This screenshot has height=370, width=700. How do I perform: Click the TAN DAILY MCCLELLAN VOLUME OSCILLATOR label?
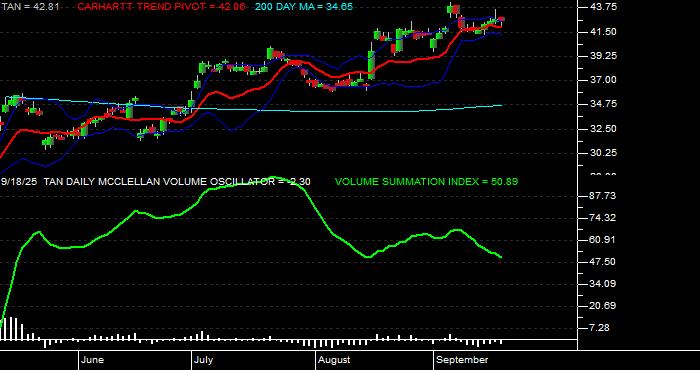point(158,182)
